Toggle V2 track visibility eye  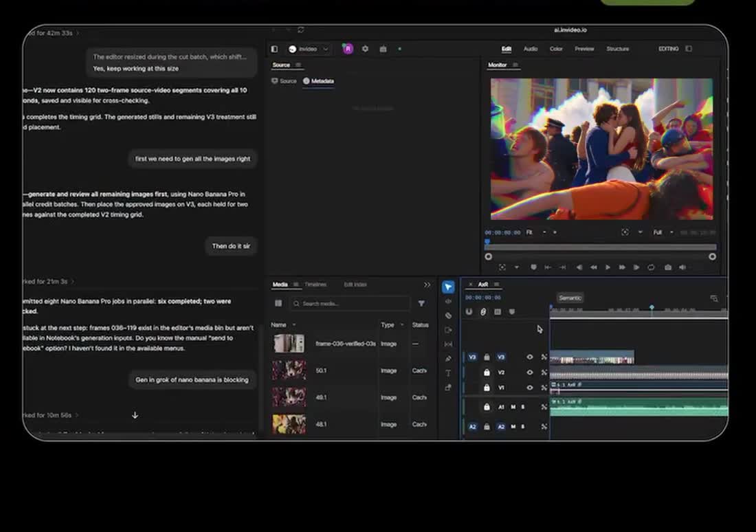(x=530, y=373)
